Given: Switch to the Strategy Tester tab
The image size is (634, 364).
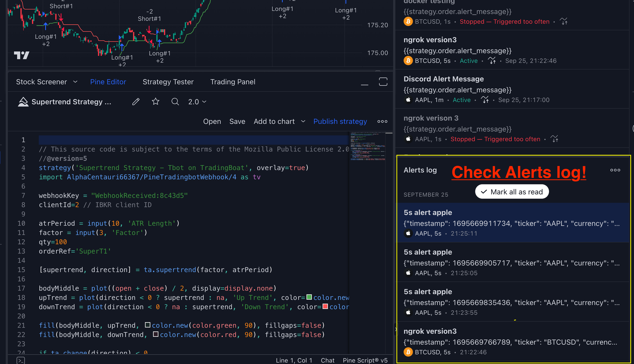Looking at the screenshot, I should point(168,82).
